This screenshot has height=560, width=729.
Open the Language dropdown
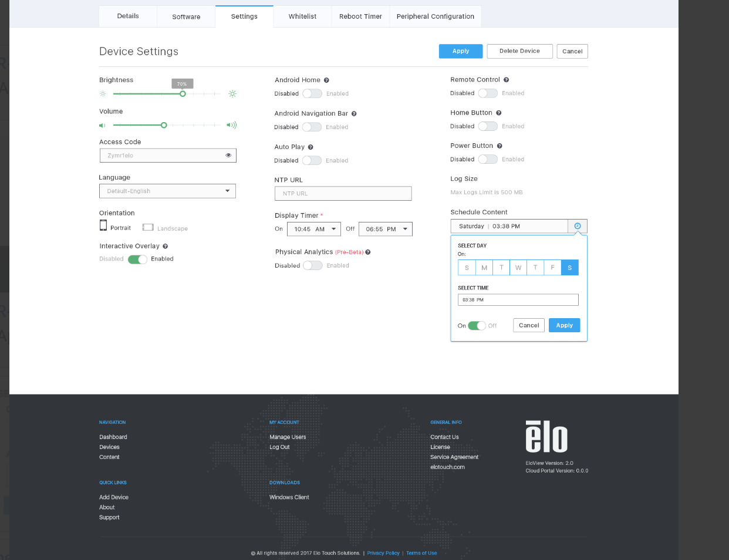tap(167, 191)
